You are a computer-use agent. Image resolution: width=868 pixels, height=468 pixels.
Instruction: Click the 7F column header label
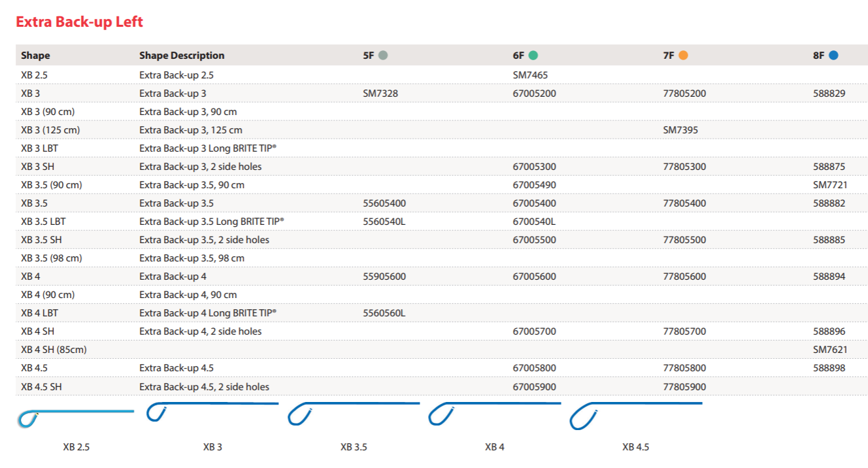click(x=669, y=56)
